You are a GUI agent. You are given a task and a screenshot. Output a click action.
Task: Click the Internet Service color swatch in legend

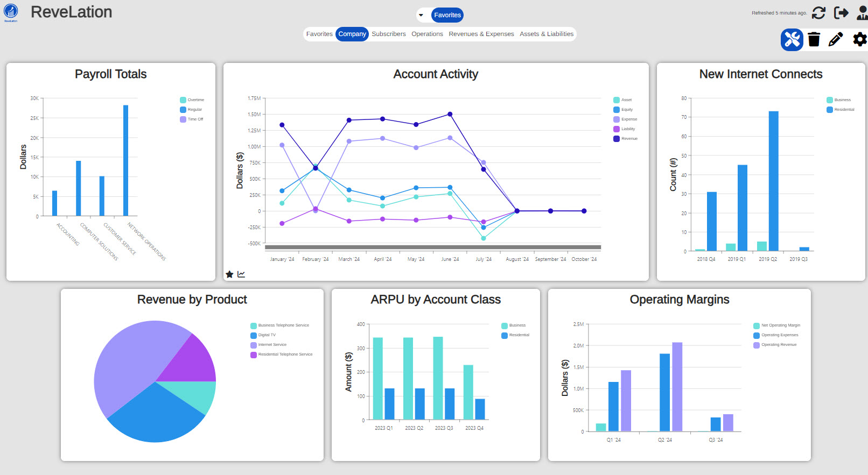click(254, 345)
